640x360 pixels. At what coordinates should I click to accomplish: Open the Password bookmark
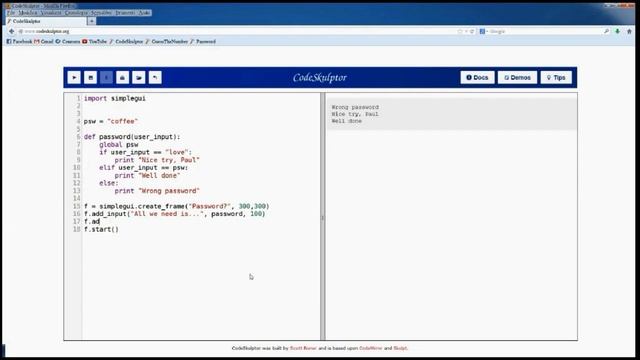(x=203, y=41)
